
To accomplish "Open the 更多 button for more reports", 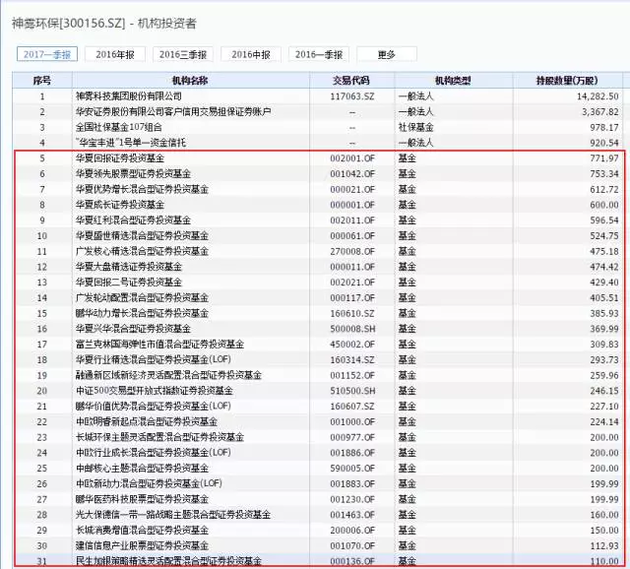I will (x=387, y=54).
